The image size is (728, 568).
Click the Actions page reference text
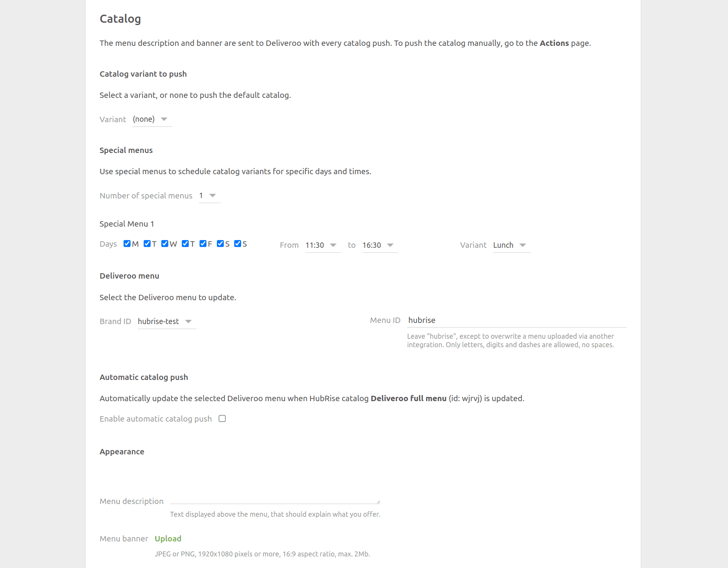click(x=554, y=43)
